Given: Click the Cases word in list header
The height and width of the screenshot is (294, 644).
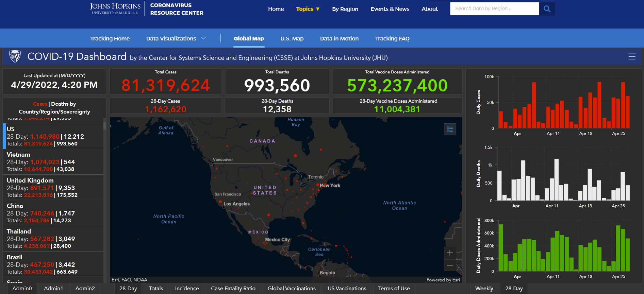Looking at the screenshot, I should [x=40, y=104].
